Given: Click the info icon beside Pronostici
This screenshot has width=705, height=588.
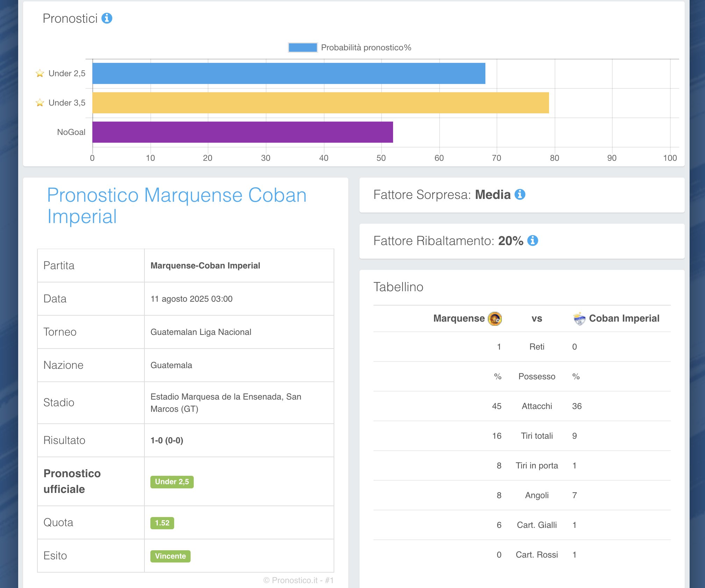Looking at the screenshot, I should tap(107, 18).
